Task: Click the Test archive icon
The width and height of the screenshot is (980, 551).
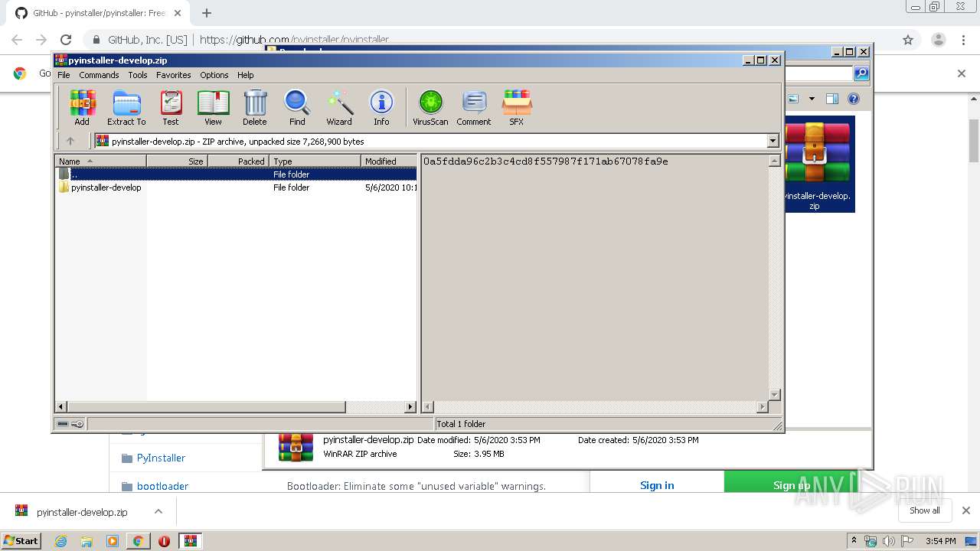Action: coord(171,108)
